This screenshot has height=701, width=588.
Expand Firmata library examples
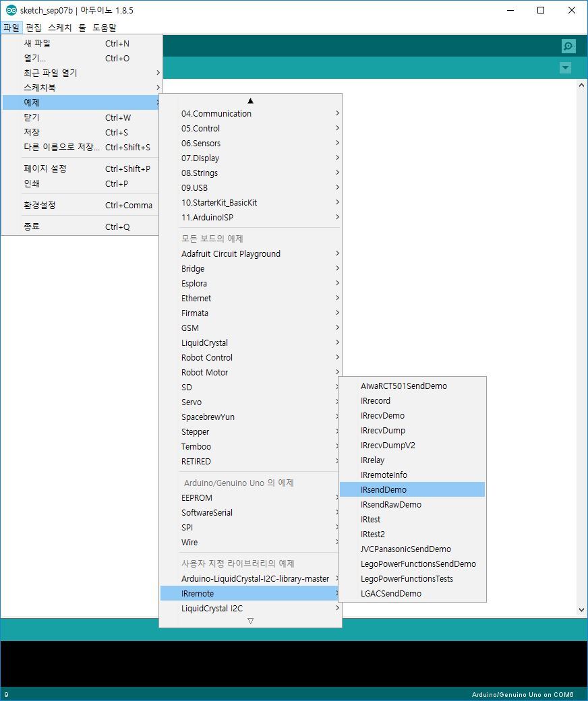click(x=250, y=313)
